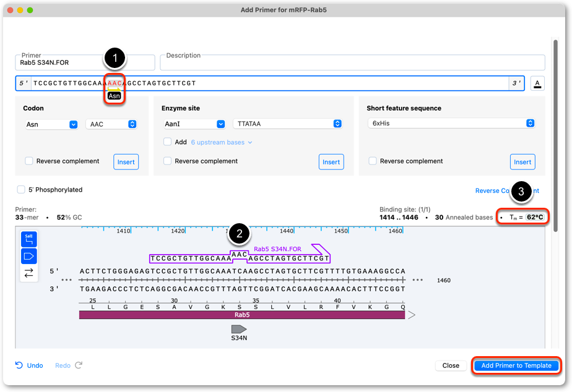The height and width of the screenshot is (392, 572).
Task: Open the AAC codon dropdown
Action: [x=111, y=124]
